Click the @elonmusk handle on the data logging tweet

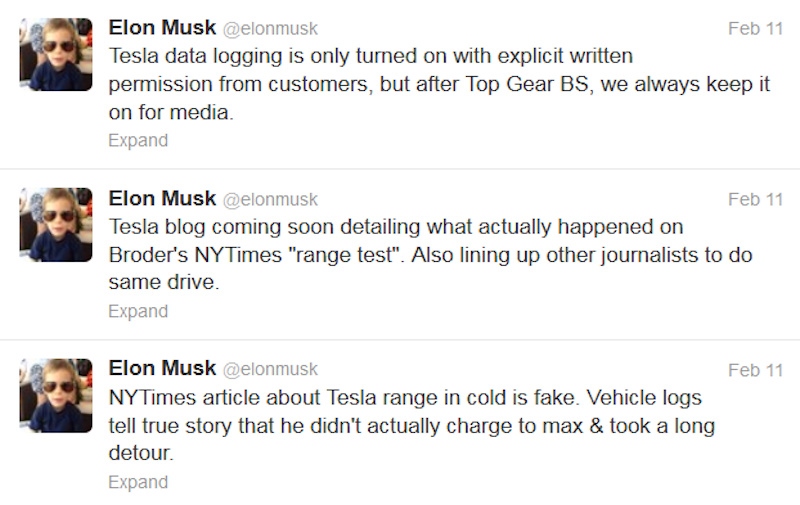click(x=270, y=30)
